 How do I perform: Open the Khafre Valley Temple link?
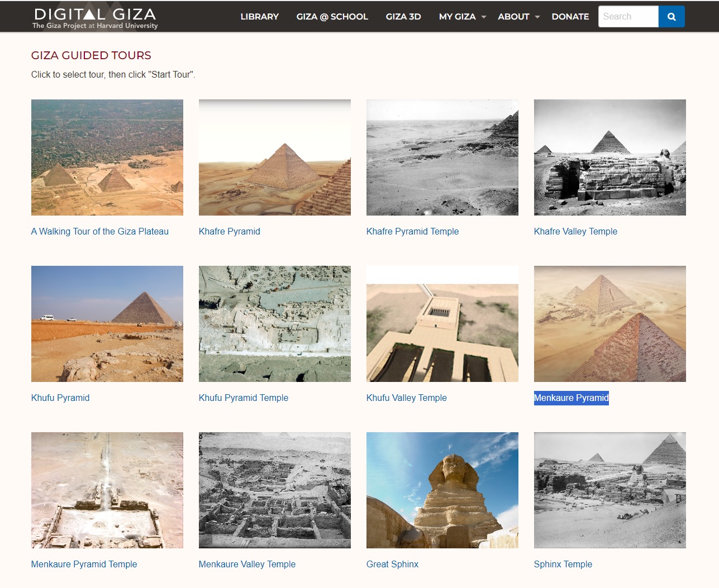[x=575, y=231]
